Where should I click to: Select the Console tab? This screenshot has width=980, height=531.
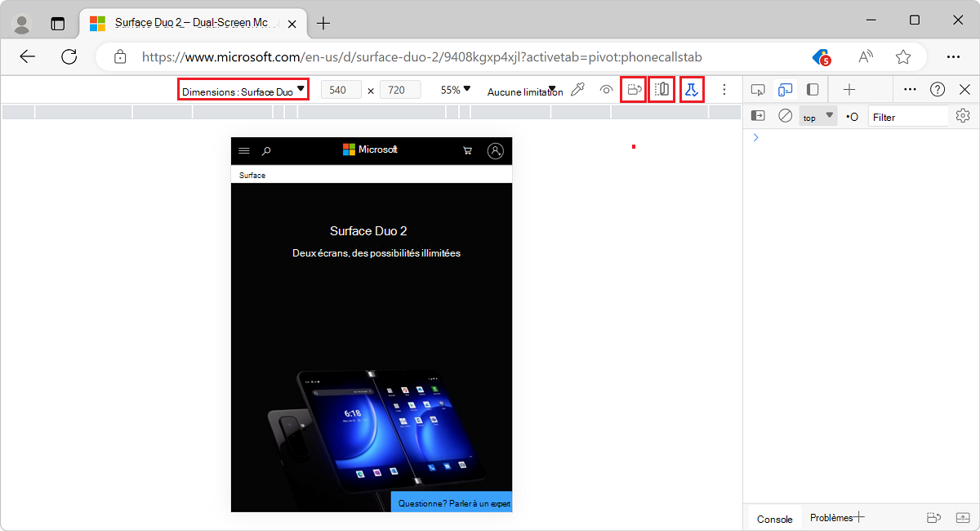[x=773, y=517]
